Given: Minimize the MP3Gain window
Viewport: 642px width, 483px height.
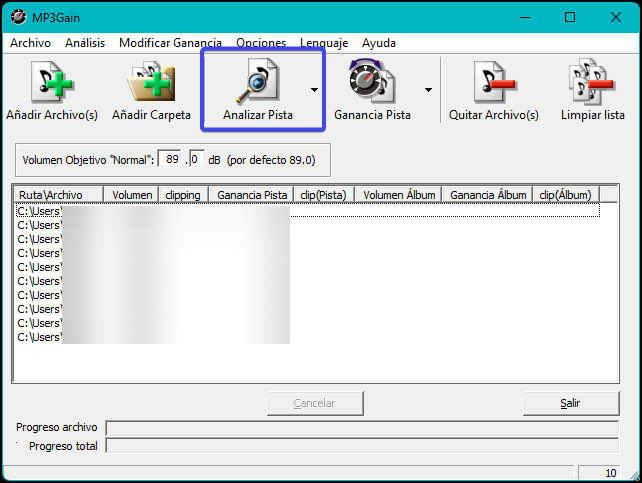Looking at the screenshot, I should point(525,17).
